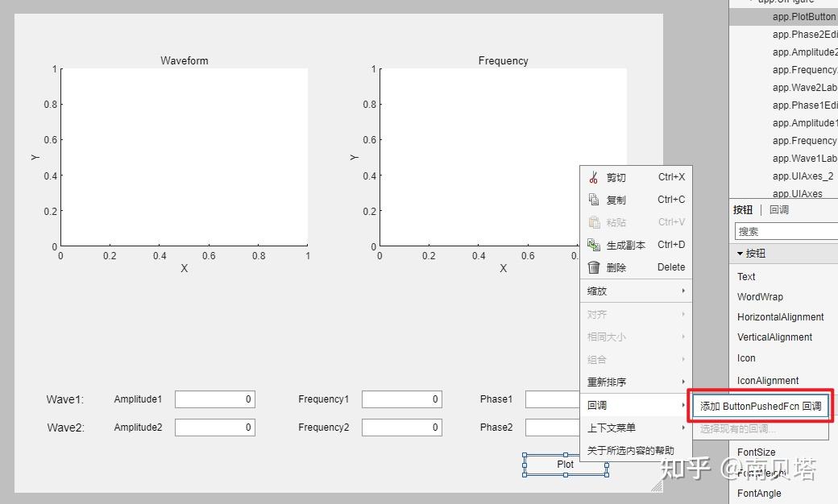Click the Amplitude1 value input field
Screen dimensions: 838x504
[x=215, y=399]
